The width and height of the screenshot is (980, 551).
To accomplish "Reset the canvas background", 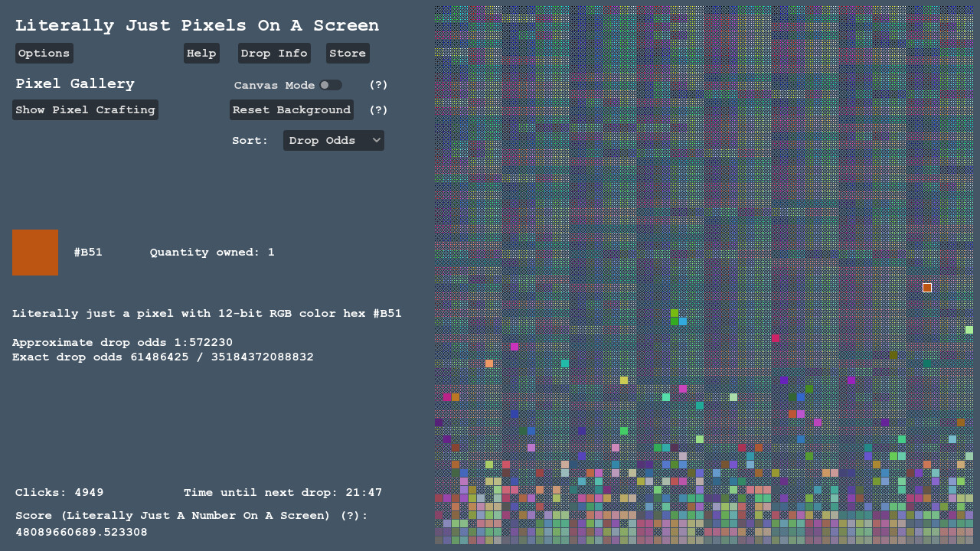I will [x=291, y=109].
